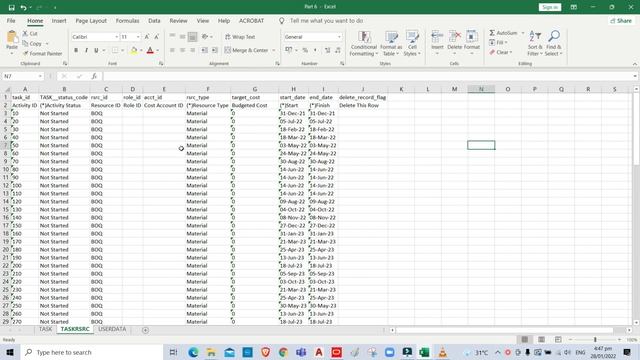Open File Explorer from taskbar

pos(211,352)
